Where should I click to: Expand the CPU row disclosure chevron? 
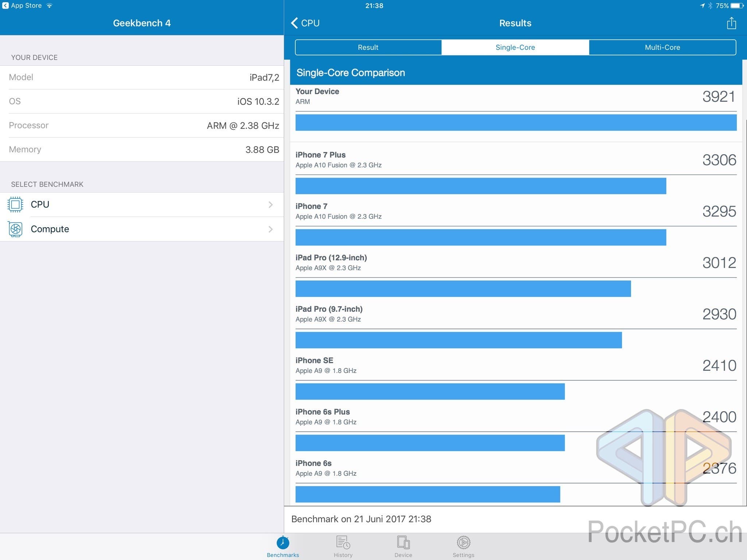[x=271, y=205]
